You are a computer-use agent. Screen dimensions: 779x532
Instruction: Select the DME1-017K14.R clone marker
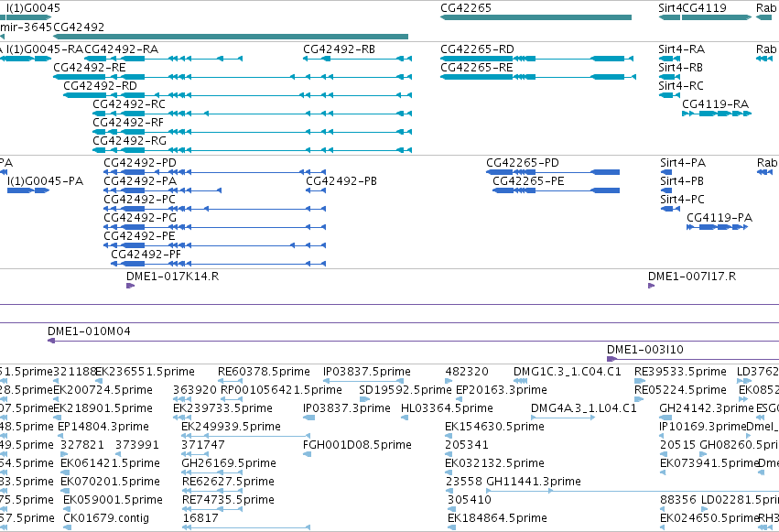coord(131,286)
